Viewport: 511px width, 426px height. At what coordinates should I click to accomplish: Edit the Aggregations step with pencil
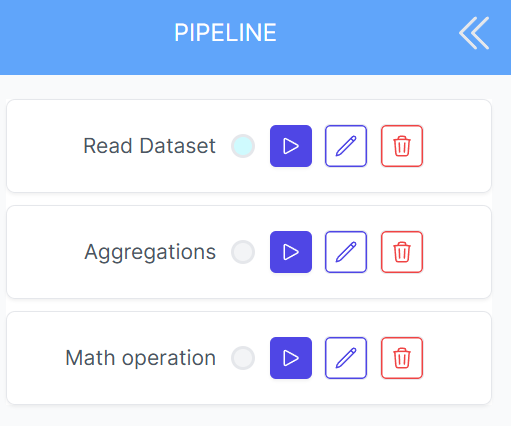[346, 252]
